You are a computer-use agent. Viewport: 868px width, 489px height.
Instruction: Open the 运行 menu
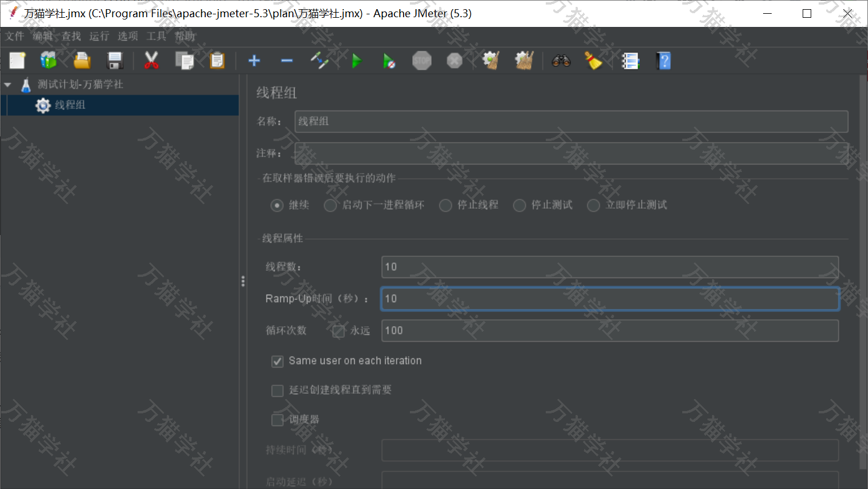click(x=99, y=36)
